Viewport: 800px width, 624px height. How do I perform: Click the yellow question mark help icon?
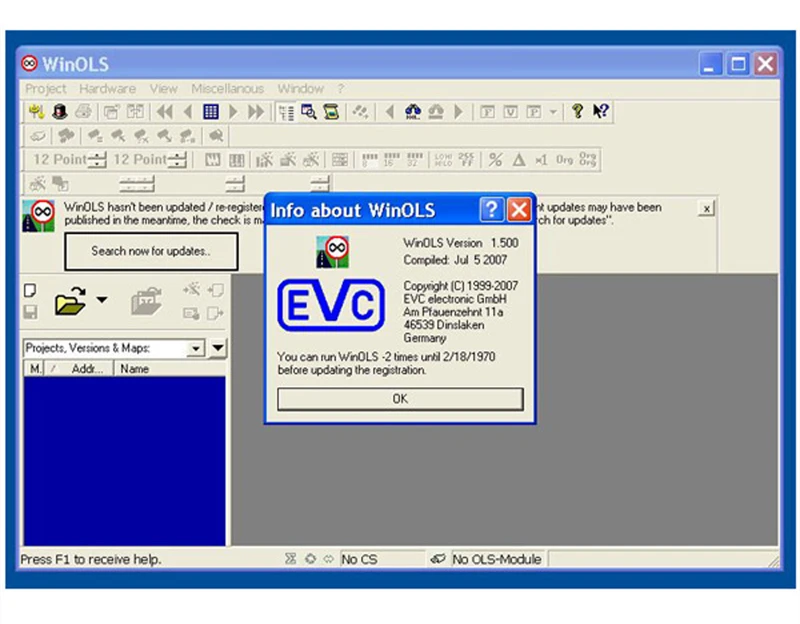click(578, 111)
